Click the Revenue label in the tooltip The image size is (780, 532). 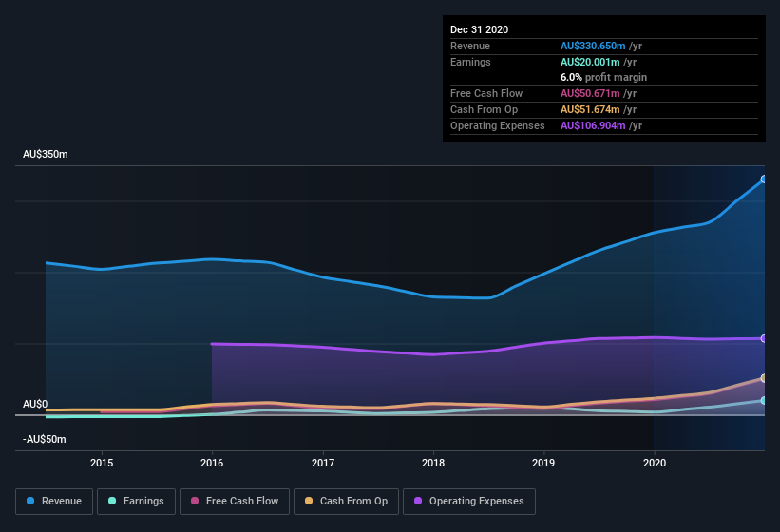470,46
